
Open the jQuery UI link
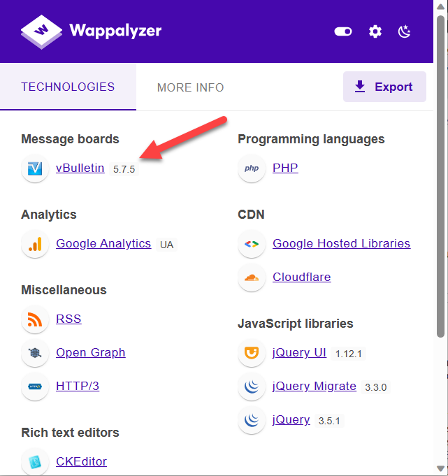point(299,352)
